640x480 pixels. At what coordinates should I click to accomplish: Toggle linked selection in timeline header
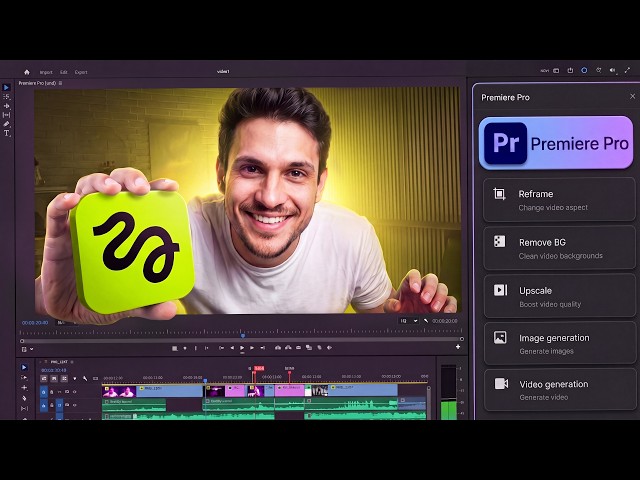[x=64, y=379]
